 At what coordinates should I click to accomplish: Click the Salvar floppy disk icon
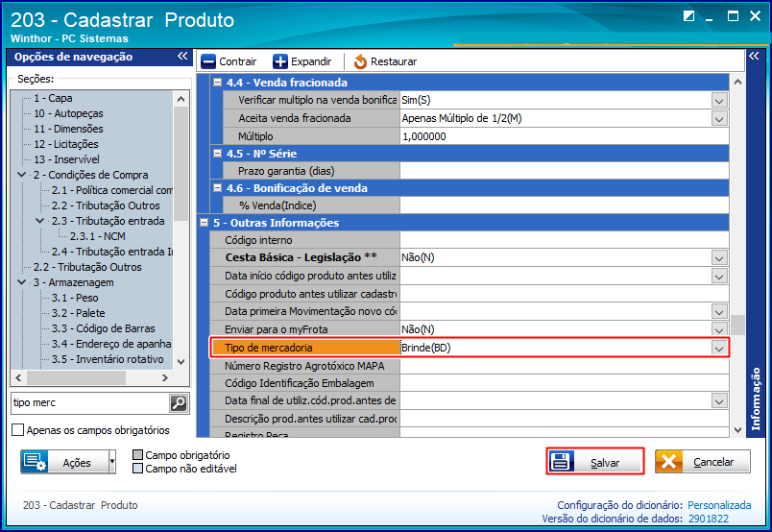pyautogui.click(x=561, y=462)
